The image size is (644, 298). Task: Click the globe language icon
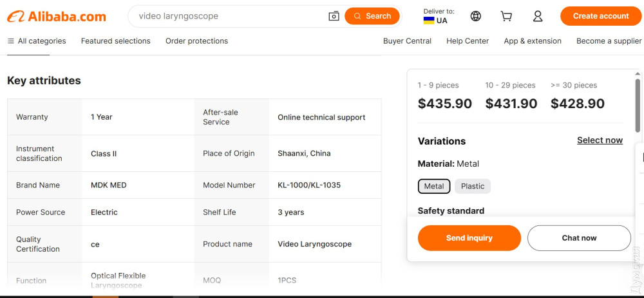point(476,16)
